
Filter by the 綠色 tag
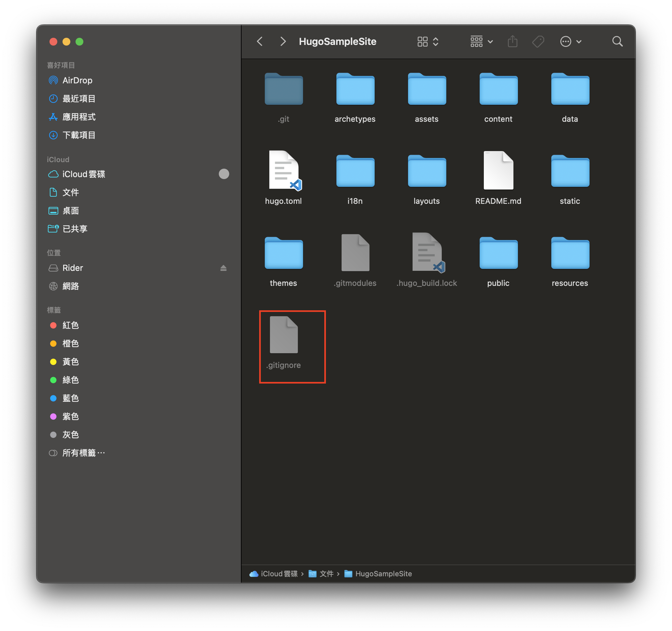tap(139, 380)
